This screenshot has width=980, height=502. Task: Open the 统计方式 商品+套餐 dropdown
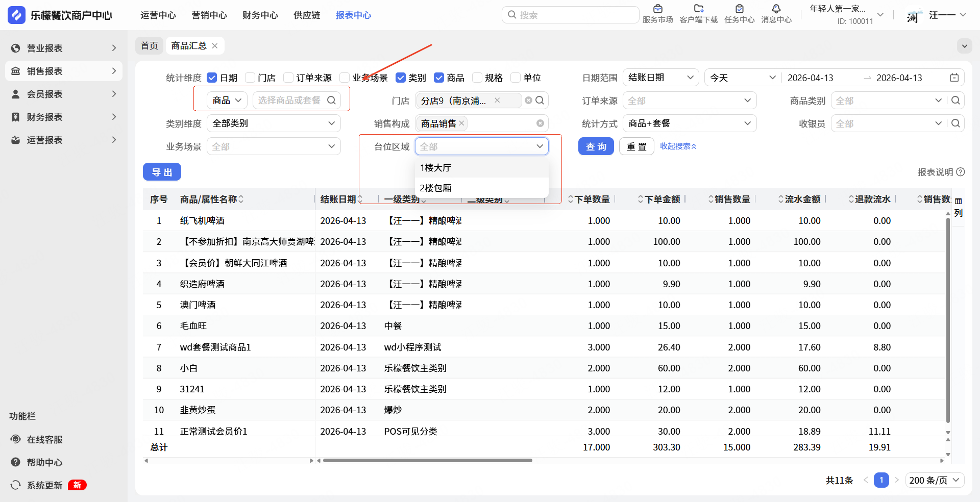[x=689, y=123]
